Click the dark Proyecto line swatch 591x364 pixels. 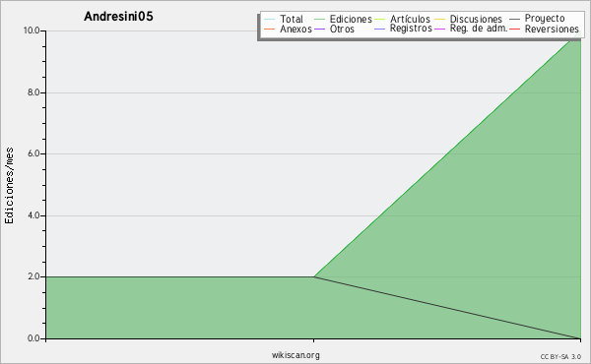tap(515, 19)
